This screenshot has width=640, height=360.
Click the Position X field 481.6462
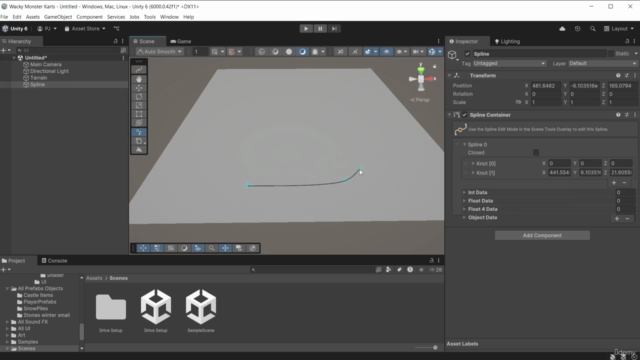click(545, 86)
